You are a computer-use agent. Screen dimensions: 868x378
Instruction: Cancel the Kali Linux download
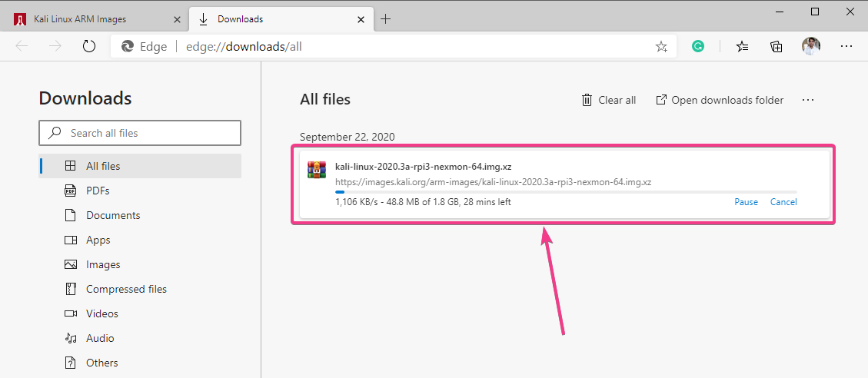point(783,202)
